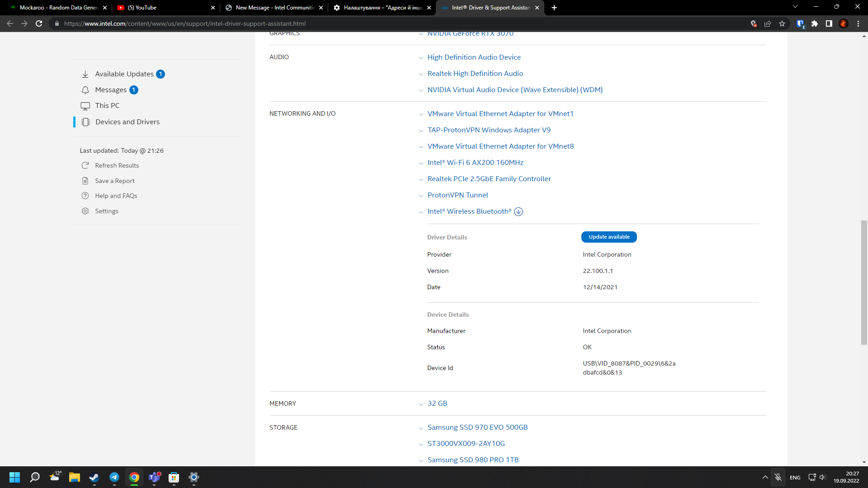This screenshot has width=868, height=488.
Task: Click the Save a Report document icon
Action: 85,181
